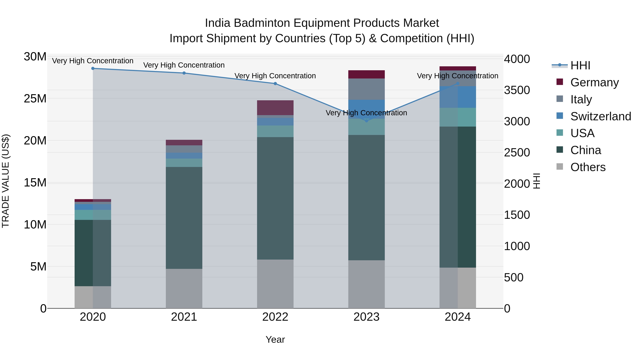The height and width of the screenshot is (362, 644).
Task: Select the 2022 HHI data point
Action: (275, 84)
